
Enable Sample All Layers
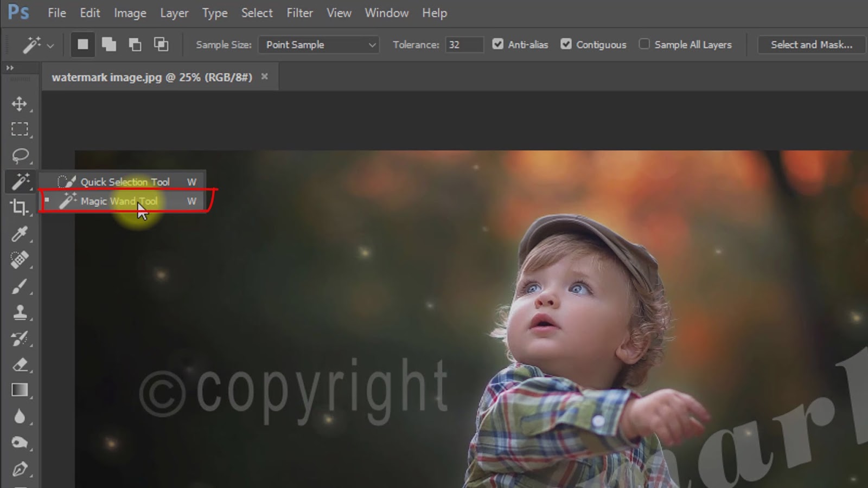644,44
